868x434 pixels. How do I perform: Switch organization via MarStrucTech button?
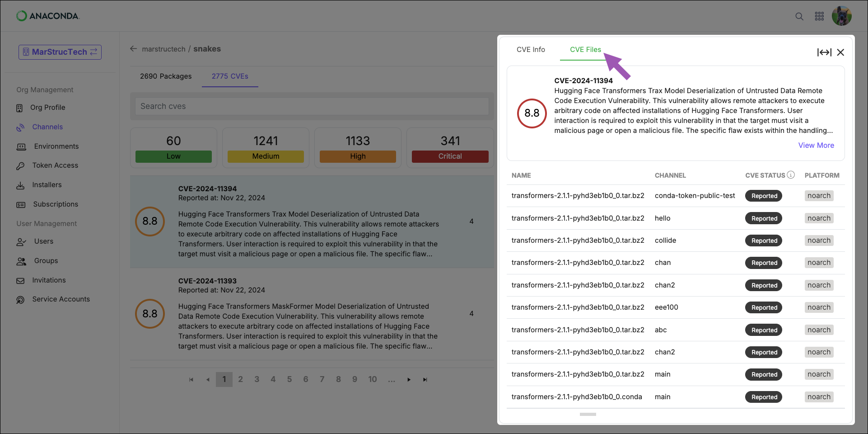point(60,52)
